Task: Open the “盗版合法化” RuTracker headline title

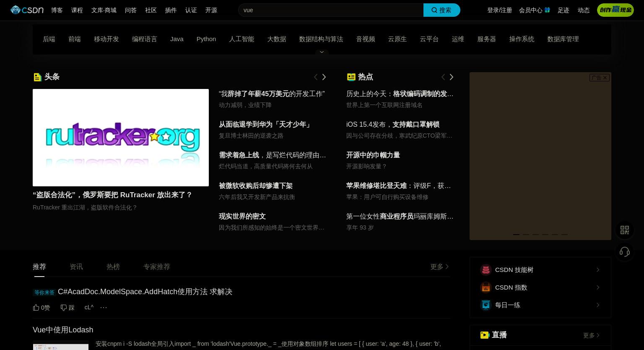Action: pyautogui.click(x=112, y=195)
